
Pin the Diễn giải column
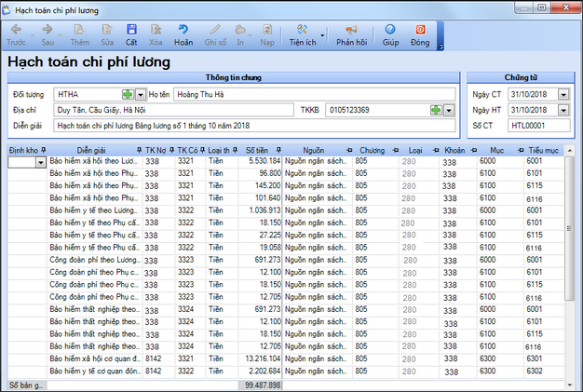[x=139, y=150]
